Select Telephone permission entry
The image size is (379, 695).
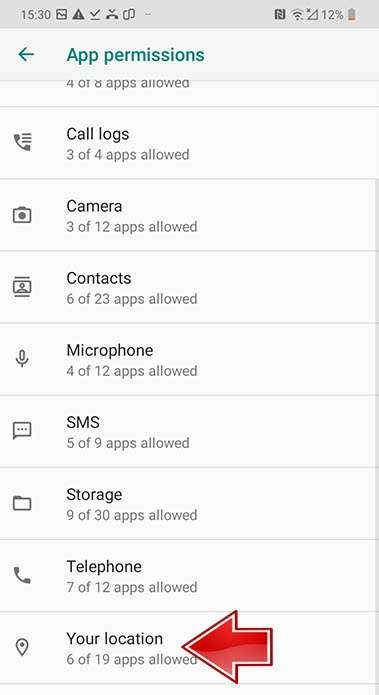pyautogui.click(x=189, y=576)
